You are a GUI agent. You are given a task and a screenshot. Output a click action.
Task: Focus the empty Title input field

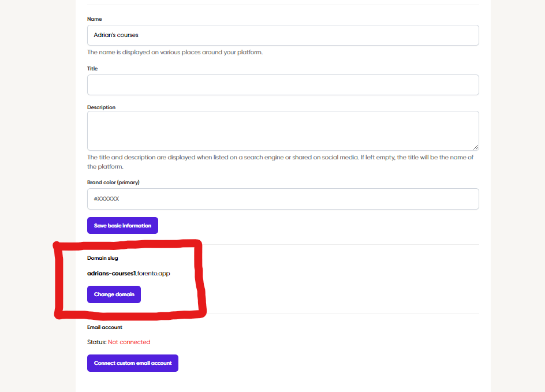(x=283, y=85)
